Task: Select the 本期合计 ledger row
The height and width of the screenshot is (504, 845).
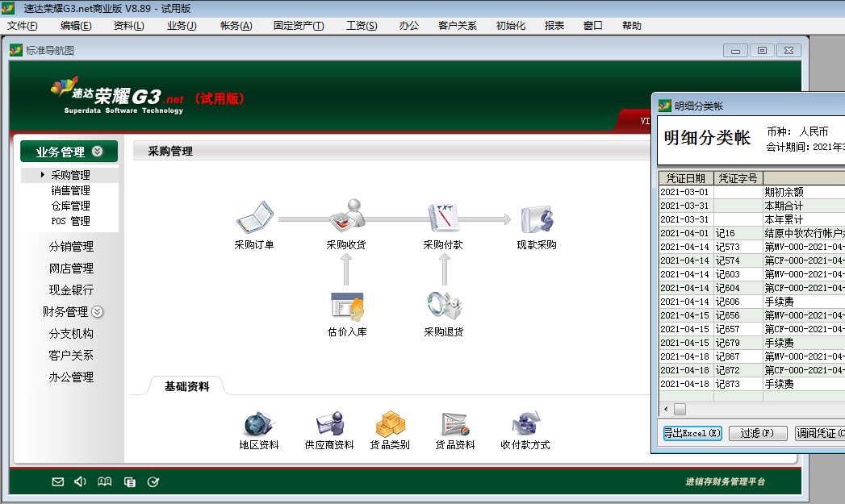Action: click(x=751, y=206)
